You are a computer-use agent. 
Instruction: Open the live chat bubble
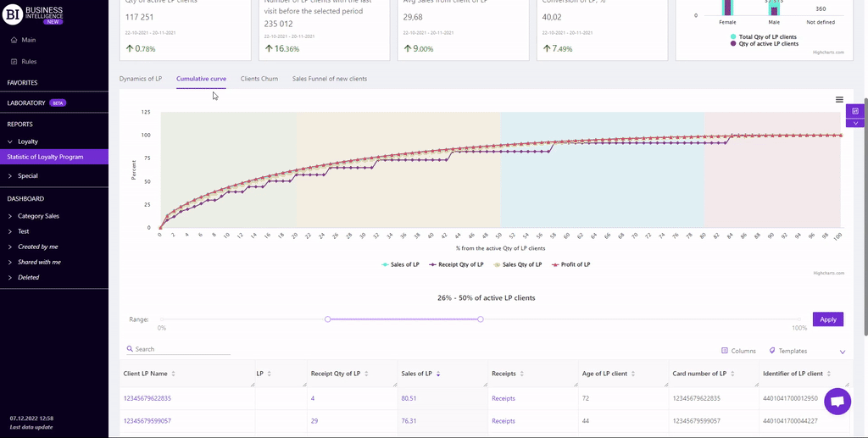point(837,402)
